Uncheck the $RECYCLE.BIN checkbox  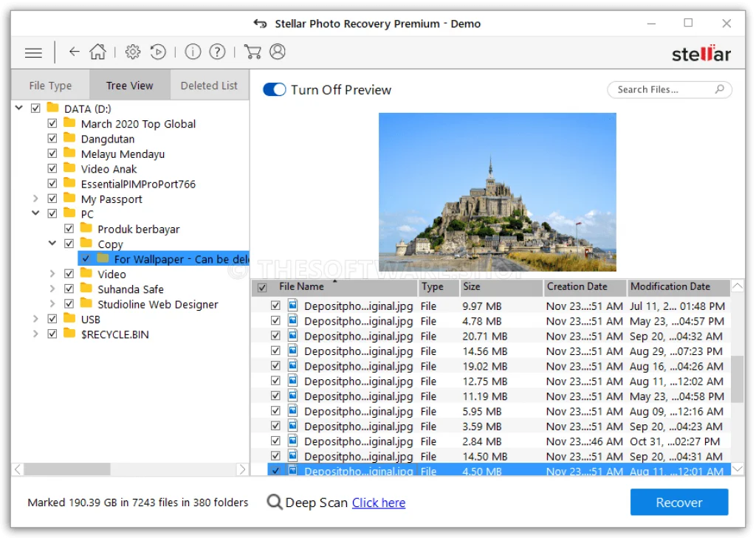coord(52,334)
